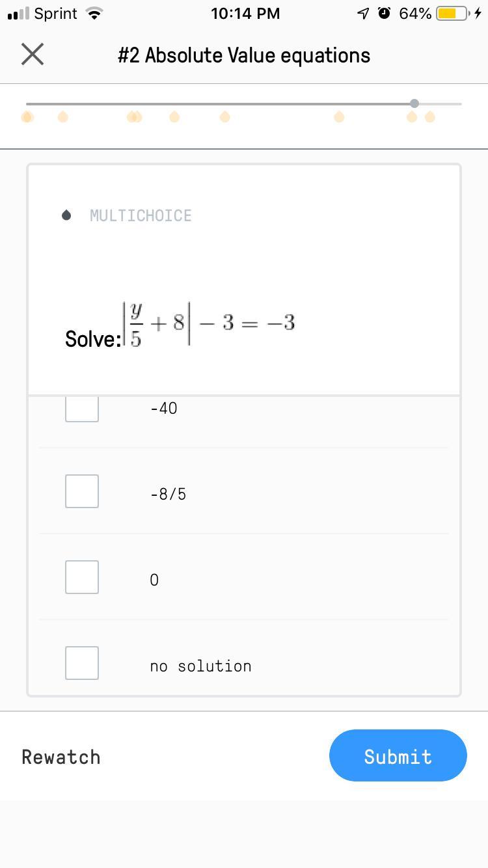The width and height of the screenshot is (488, 868).
Task: Select the checkbox next to 0
Action: tap(82, 577)
